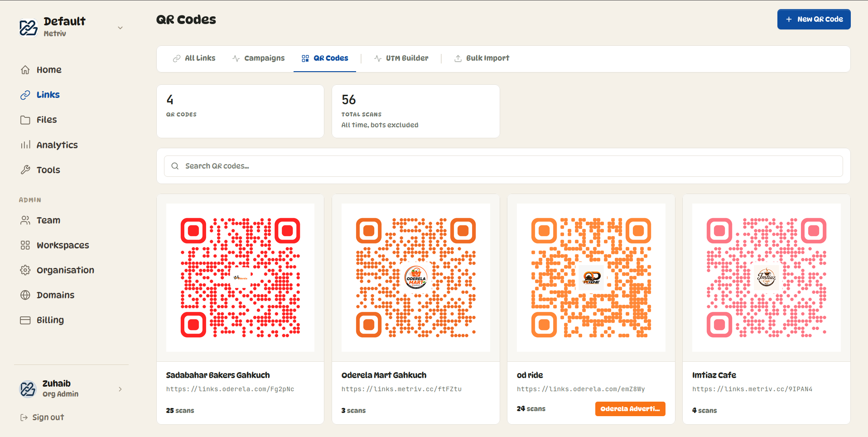Click the All Links tab label
Image resolution: width=868 pixels, height=437 pixels.
[x=200, y=58]
